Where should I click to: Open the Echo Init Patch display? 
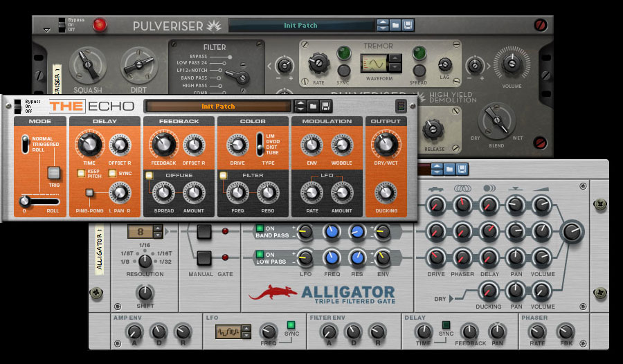pyautogui.click(x=218, y=106)
